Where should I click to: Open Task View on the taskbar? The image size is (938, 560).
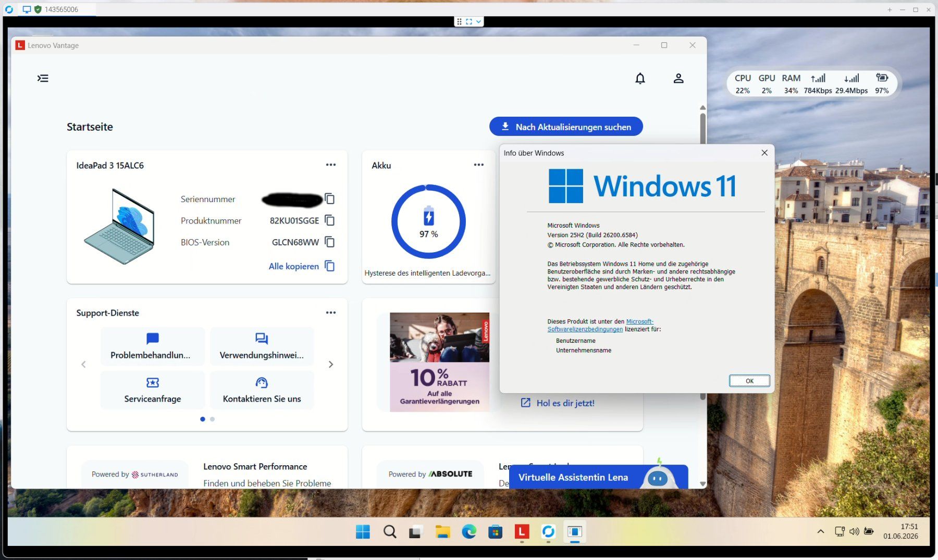coord(415,532)
